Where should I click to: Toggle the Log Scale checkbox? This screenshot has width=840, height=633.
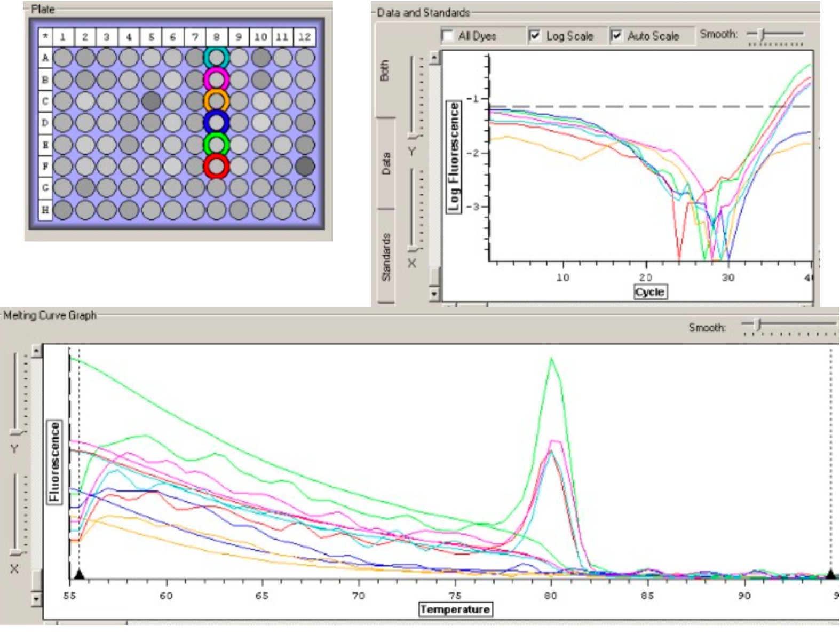[535, 36]
